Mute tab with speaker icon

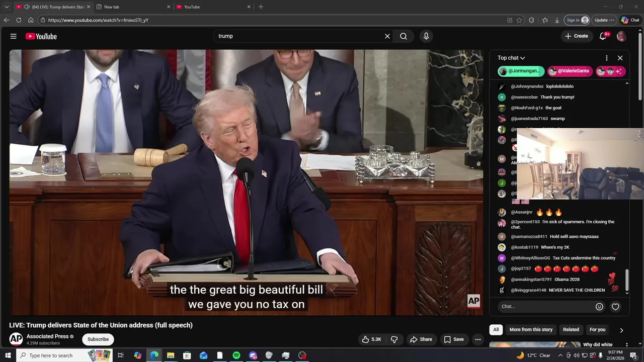pyautogui.click(x=26, y=7)
